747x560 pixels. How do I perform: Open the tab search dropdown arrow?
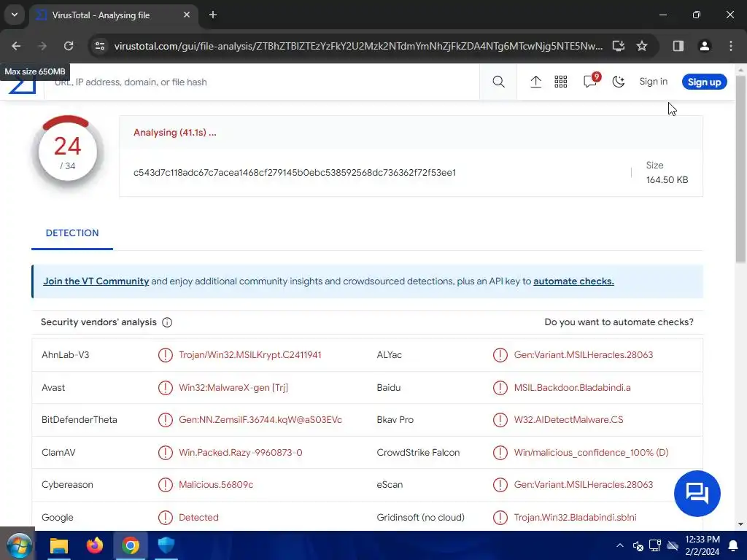point(15,15)
